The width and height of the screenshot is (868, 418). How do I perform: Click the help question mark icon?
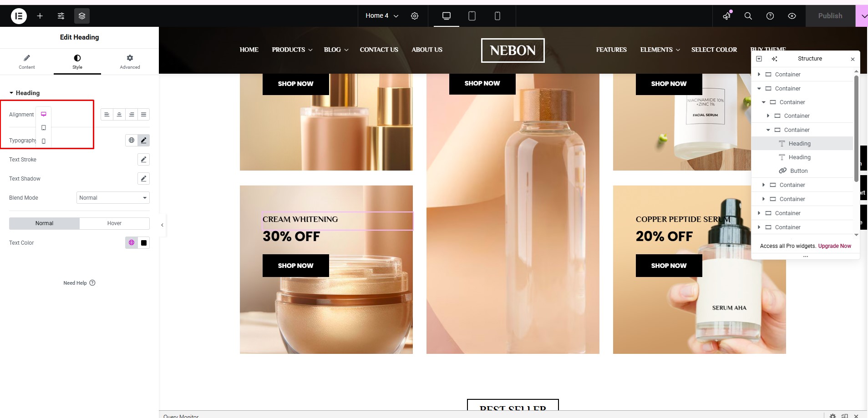tap(770, 16)
